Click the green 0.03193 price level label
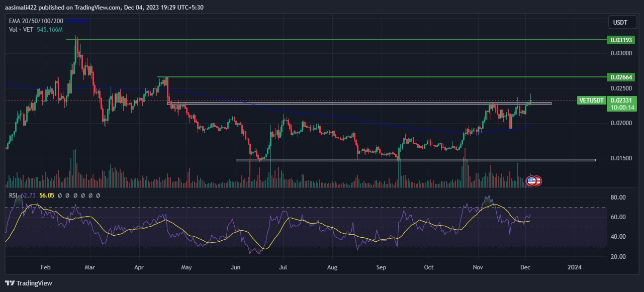Image resolution: width=644 pixels, height=292 pixels. tap(621, 39)
